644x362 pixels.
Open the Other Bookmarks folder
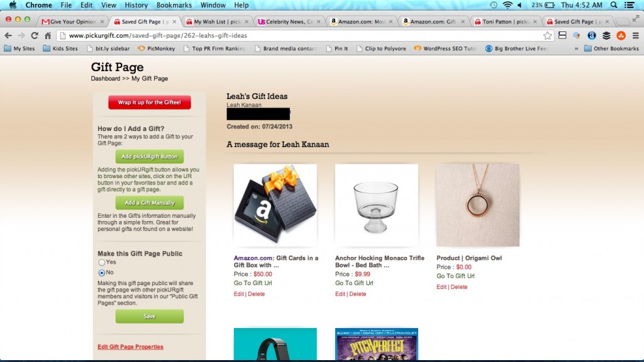pos(611,48)
